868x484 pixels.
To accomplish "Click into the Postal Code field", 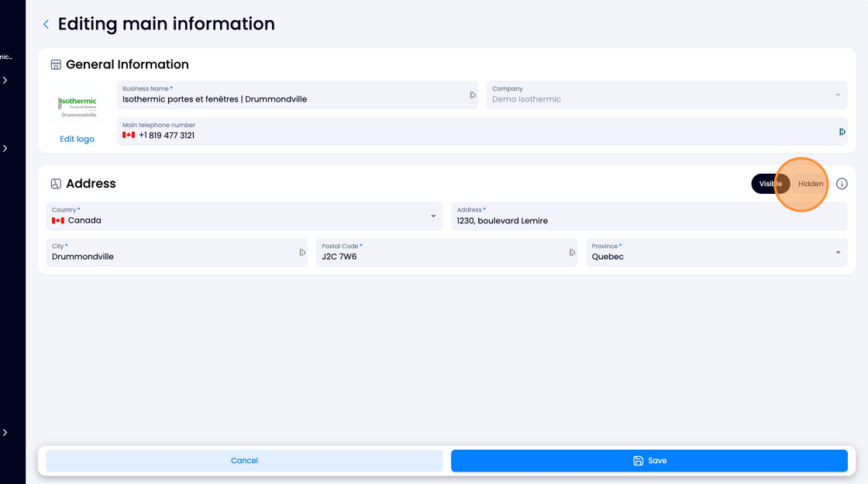I will point(446,253).
